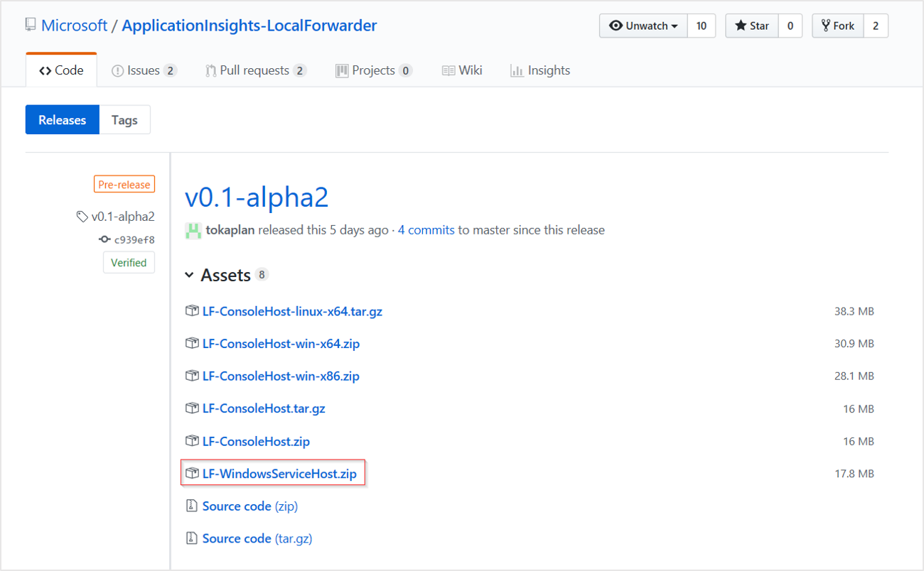The image size is (924, 571).
Task: Click the repository book icon beside Microsoft
Action: pos(31,26)
